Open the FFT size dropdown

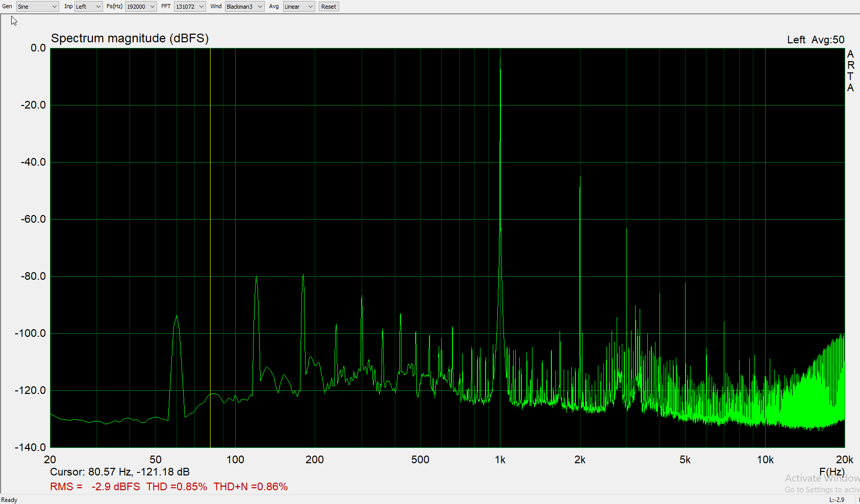click(x=190, y=7)
